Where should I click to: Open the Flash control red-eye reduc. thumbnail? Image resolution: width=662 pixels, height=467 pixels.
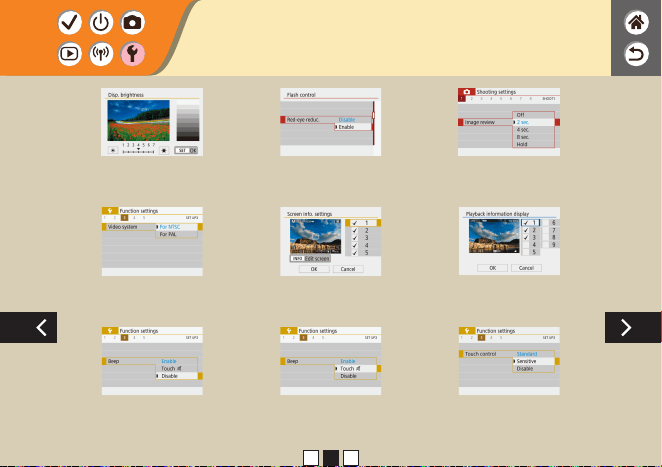pos(331,122)
